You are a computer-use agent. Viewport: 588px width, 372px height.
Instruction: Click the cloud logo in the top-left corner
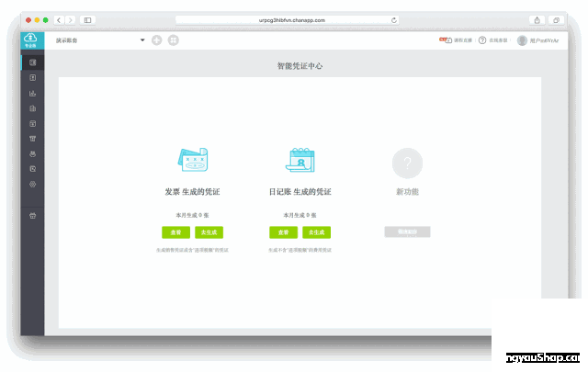(x=30, y=39)
